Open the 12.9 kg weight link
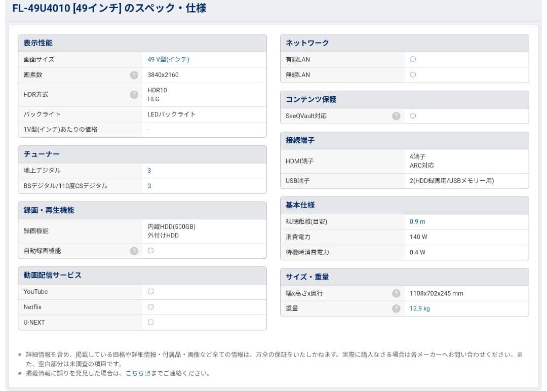Screen dimensions: 547x392 coord(419,308)
